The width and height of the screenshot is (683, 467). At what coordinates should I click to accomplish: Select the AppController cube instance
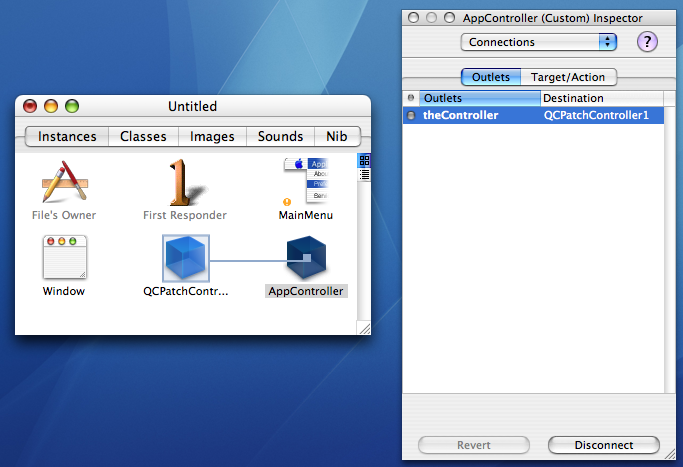tap(306, 257)
